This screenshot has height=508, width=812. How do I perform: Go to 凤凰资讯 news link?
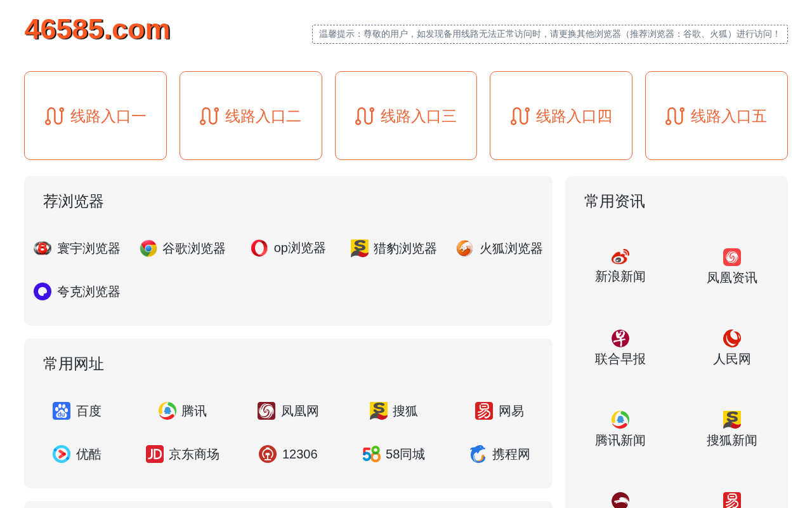[732, 277]
